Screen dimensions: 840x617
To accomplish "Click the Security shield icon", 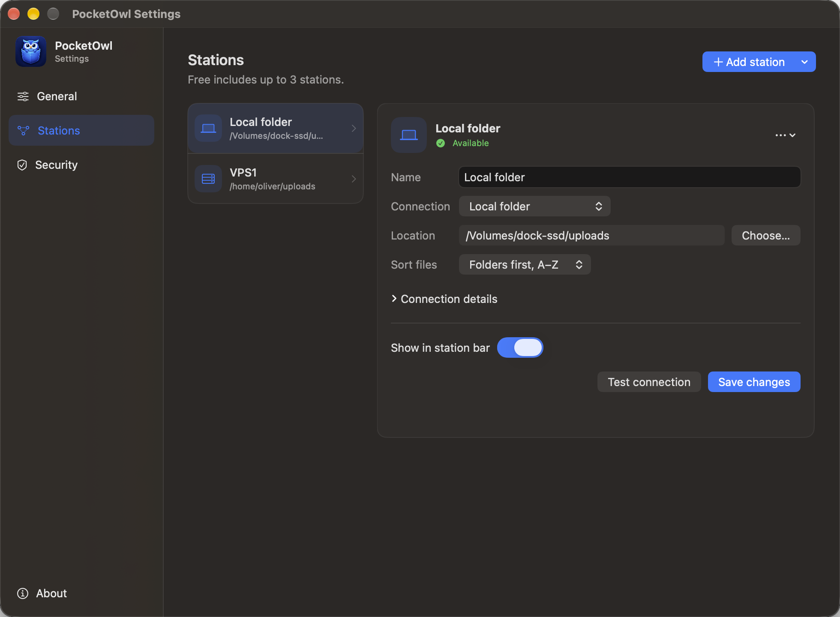I will click(22, 165).
